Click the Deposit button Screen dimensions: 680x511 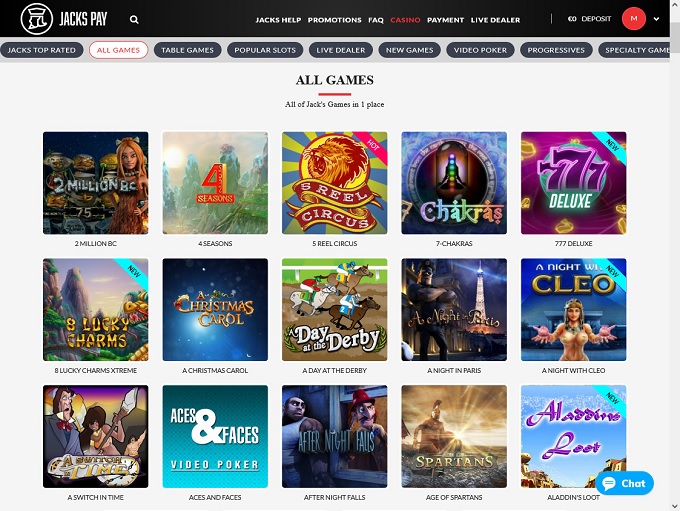pos(589,19)
